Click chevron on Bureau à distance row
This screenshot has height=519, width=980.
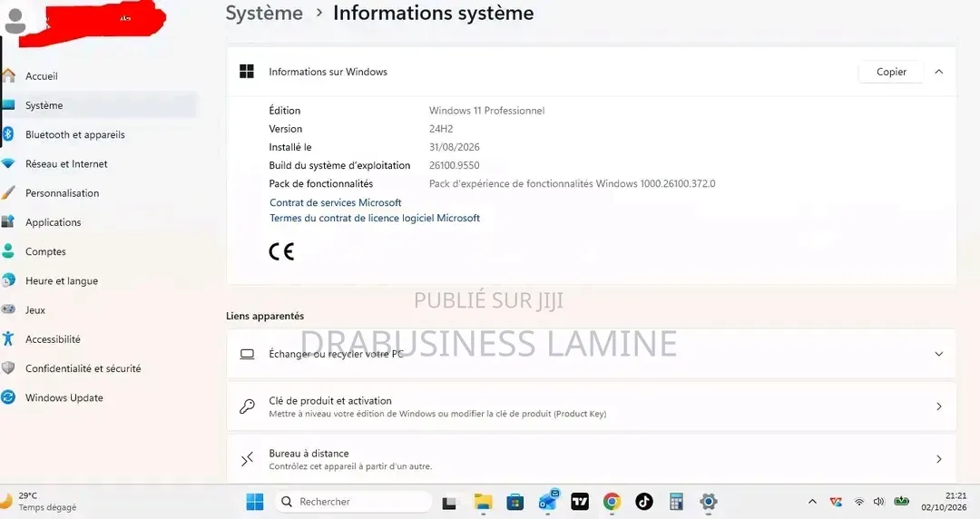[939, 459]
